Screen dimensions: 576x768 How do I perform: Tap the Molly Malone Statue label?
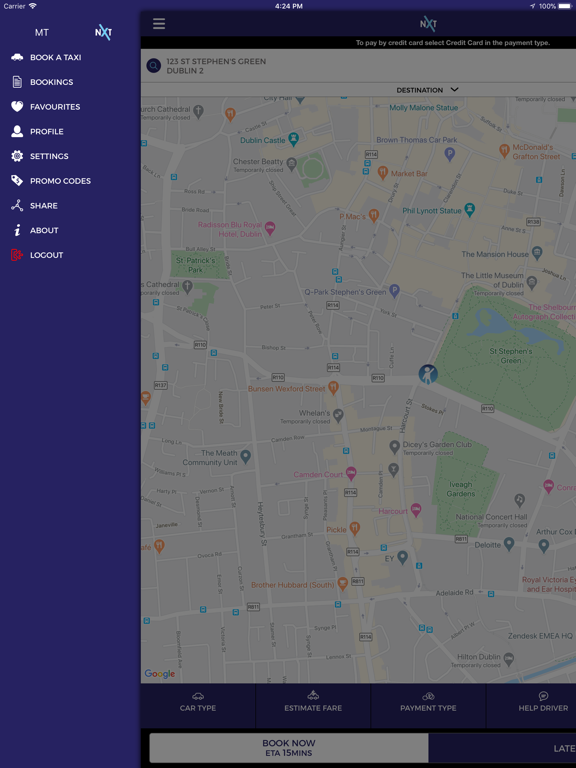(424, 107)
